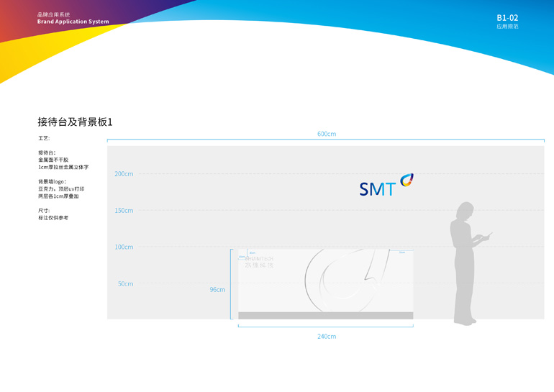554x392 pixels.
Task: Click the '背景墙logo:' label
Action: tap(53, 181)
